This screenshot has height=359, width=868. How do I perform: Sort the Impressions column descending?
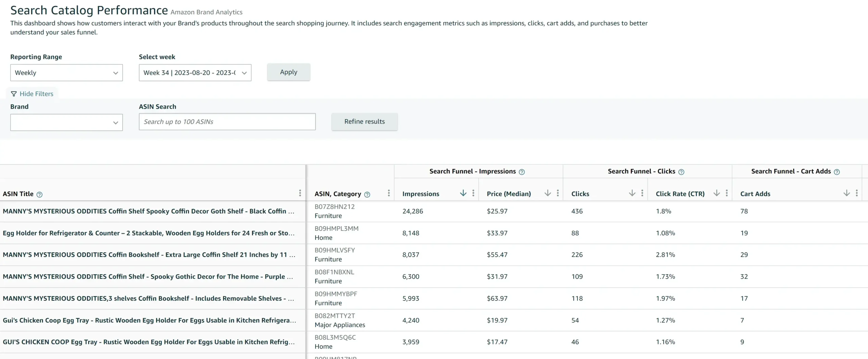pos(463,193)
